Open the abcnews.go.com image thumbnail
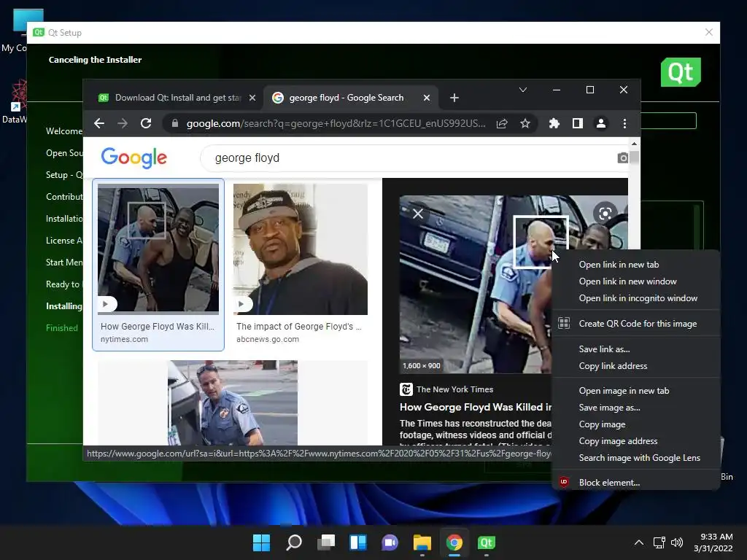Image resolution: width=747 pixels, height=560 pixels. point(300,249)
